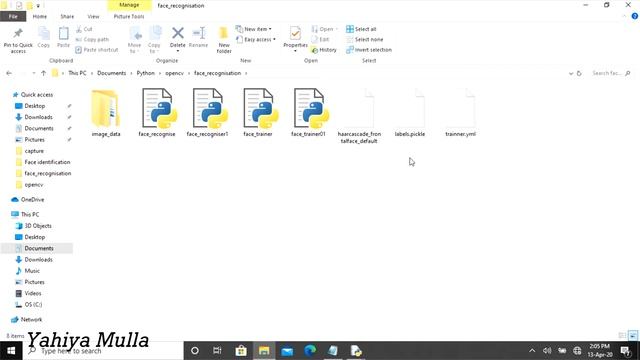The image size is (640, 360).
Task: Click the Move to icon
Action: tap(135, 33)
